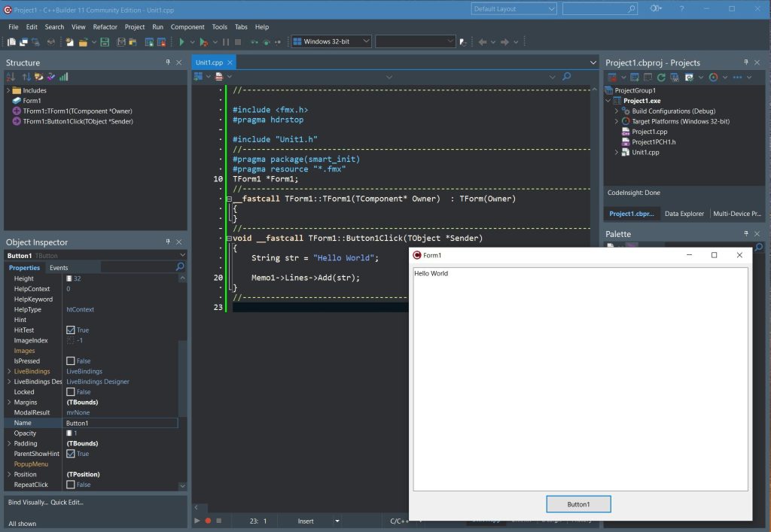Image resolution: width=771 pixels, height=532 pixels.
Task: Click the Name property value field
Action: point(121,423)
